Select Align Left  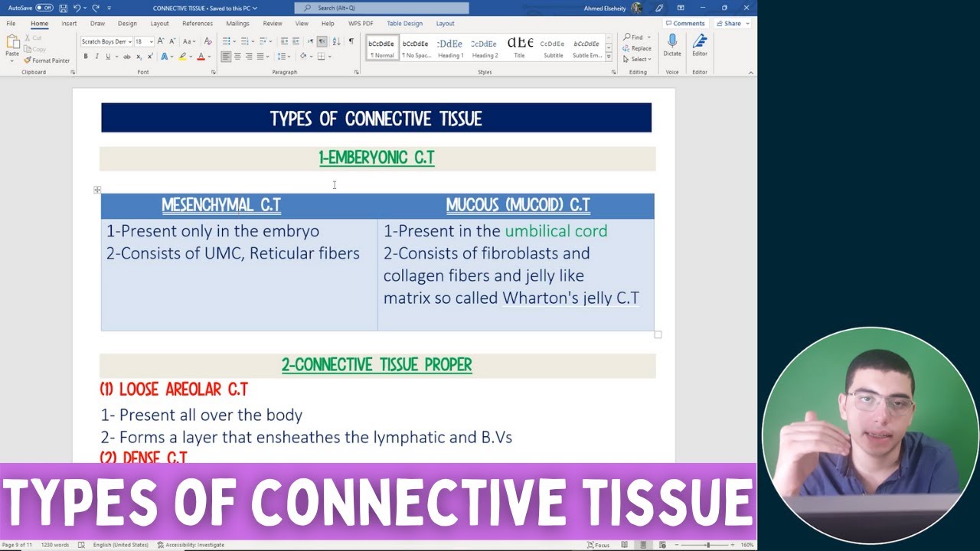(x=226, y=57)
